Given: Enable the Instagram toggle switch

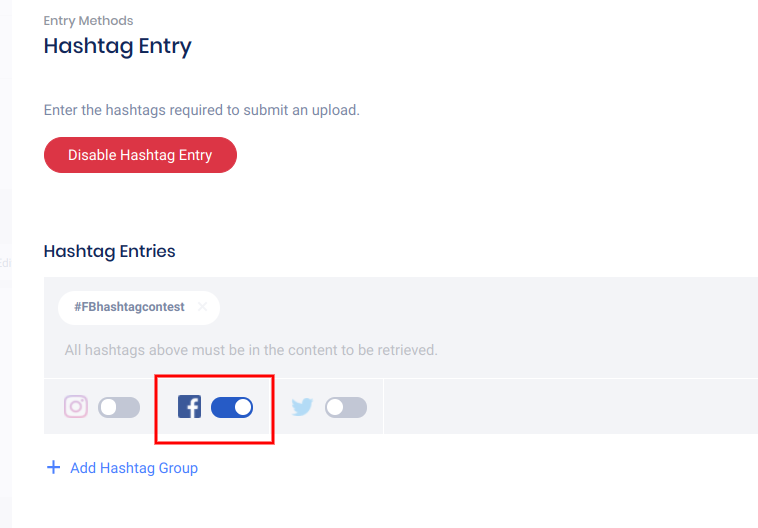Looking at the screenshot, I should [119, 407].
